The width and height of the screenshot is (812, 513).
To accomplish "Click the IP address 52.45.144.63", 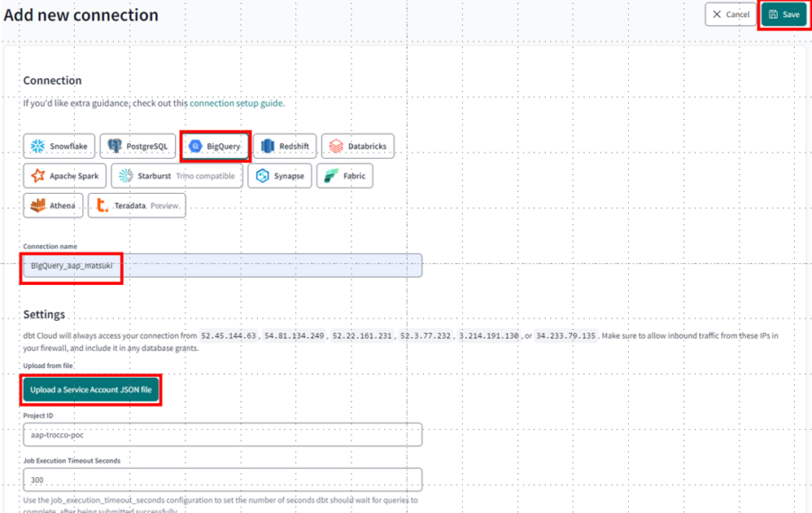I will pyautogui.click(x=228, y=336).
